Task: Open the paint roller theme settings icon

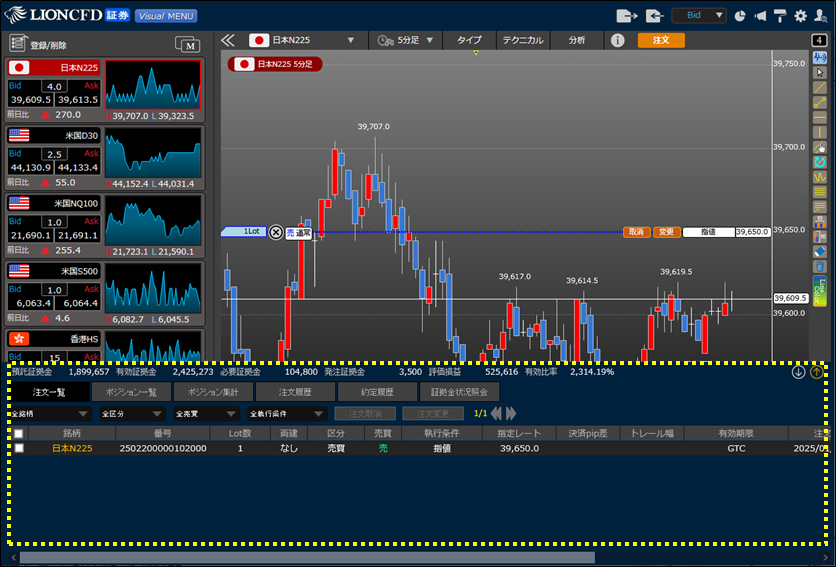Action: 780,16
